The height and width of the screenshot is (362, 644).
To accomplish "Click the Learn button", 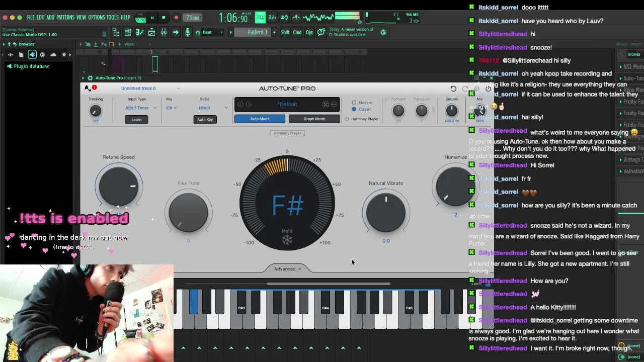I will point(136,120).
